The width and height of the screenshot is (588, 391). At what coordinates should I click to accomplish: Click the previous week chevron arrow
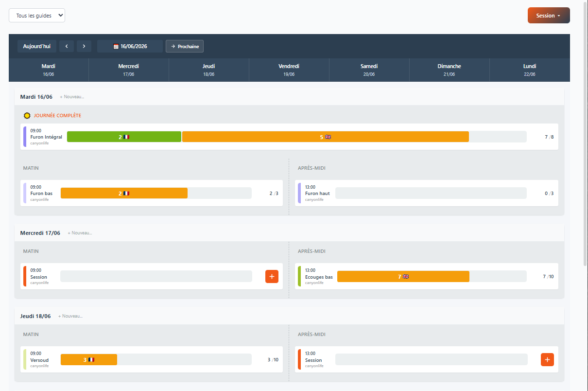(x=67, y=46)
